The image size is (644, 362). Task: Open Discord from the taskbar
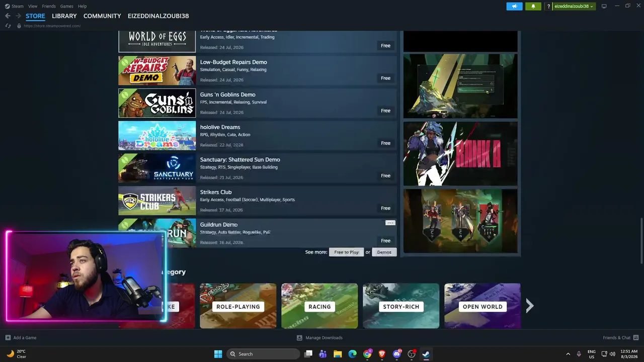(x=397, y=354)
